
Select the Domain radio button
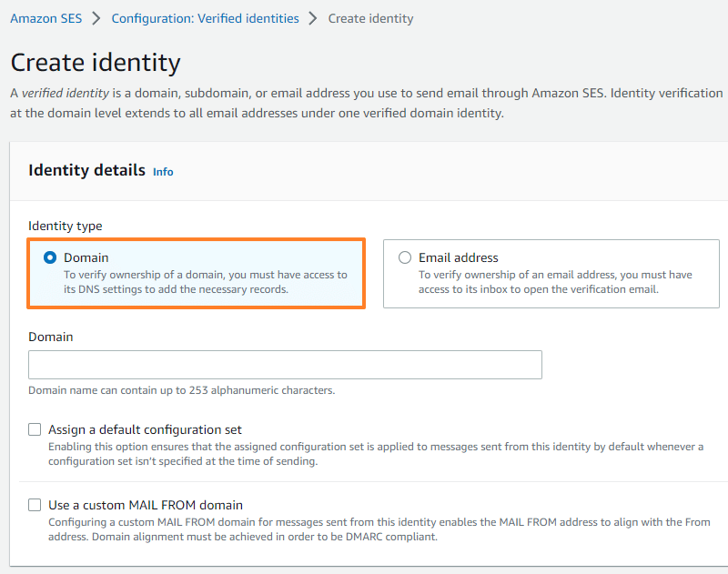(x=50, y=257)
